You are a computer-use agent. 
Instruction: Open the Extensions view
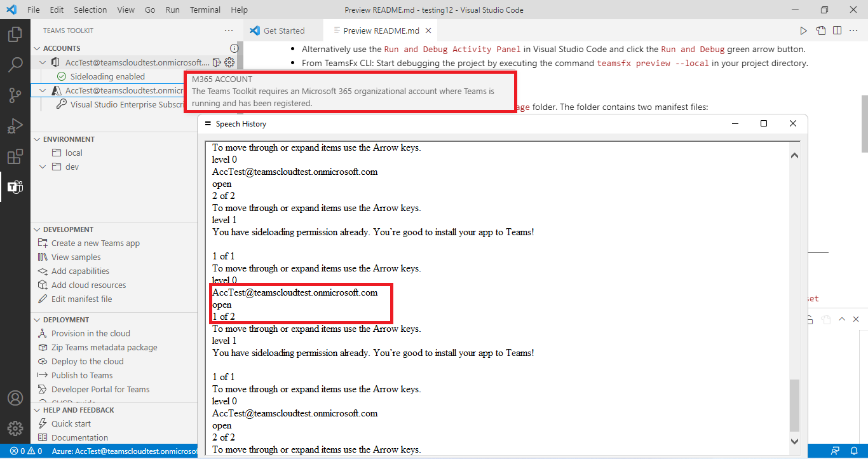pos(15,156)
